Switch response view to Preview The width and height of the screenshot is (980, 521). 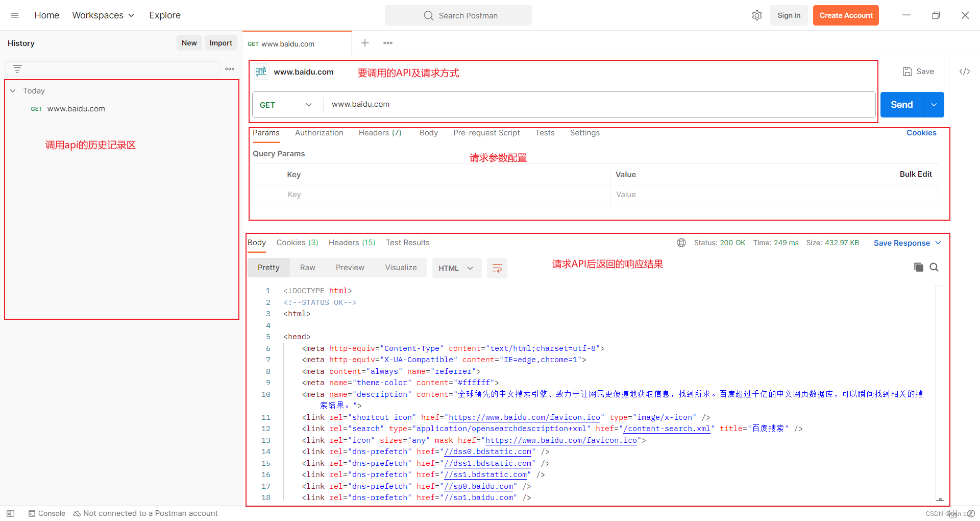pyautogui.click(x=350, y=268)
